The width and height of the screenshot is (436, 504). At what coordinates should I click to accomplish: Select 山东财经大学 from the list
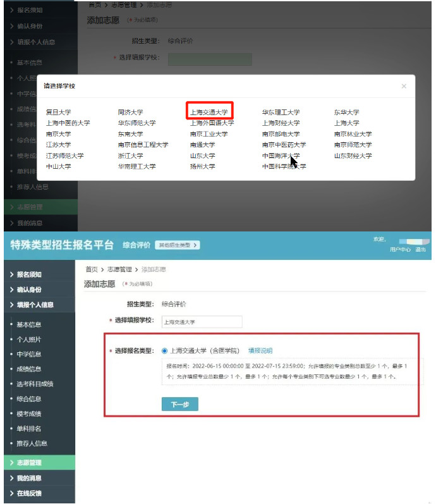(x=353, y=156)
